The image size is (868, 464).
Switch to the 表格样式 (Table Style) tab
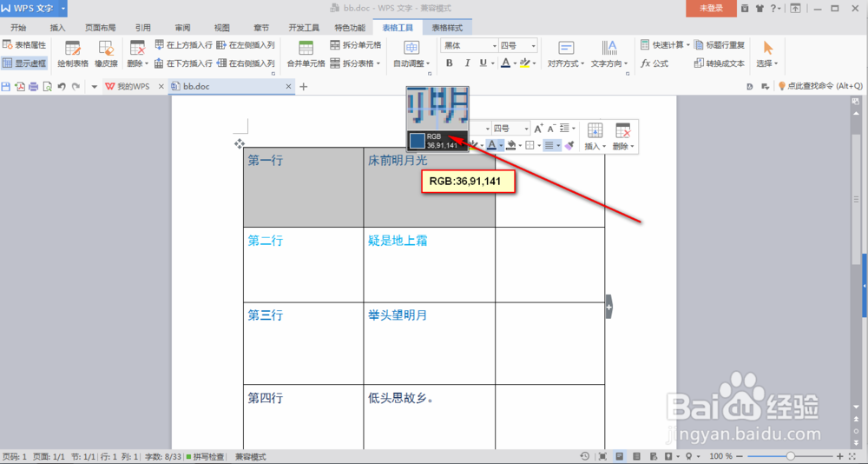pyautogui.click(x=447, y=27)
